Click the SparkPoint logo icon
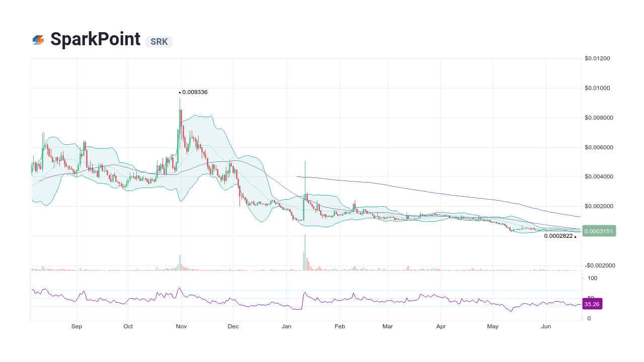Screen dimensions: 644x362 coord(38,39)
